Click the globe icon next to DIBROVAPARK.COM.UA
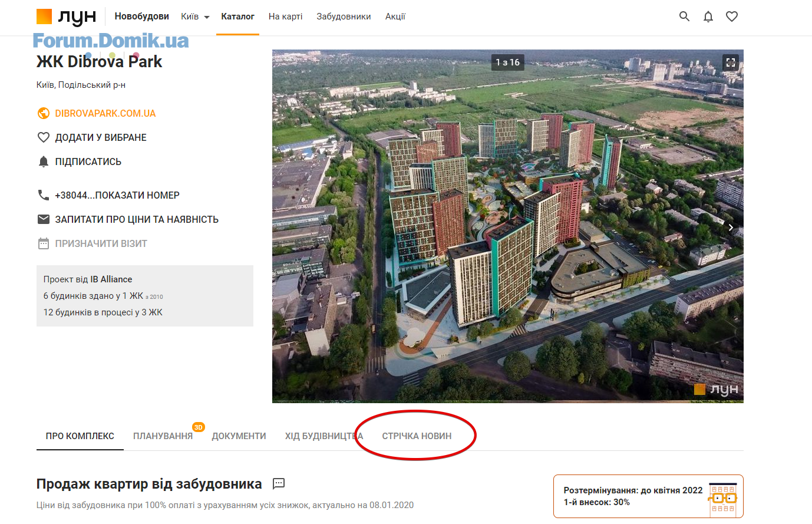The height and width of the screenshot is (524, 812). click(44, 113)
